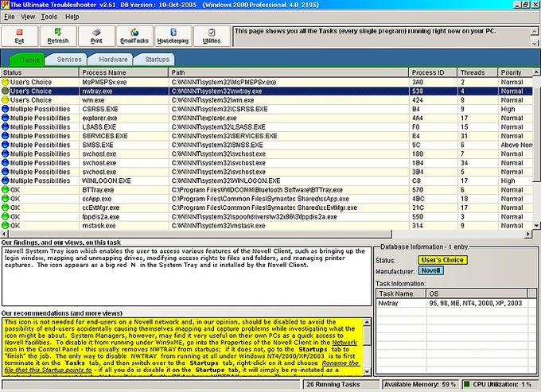Screen dimensions: 541x392
Task: Click task list scrollbar down arrow
Action: [536, 226]
